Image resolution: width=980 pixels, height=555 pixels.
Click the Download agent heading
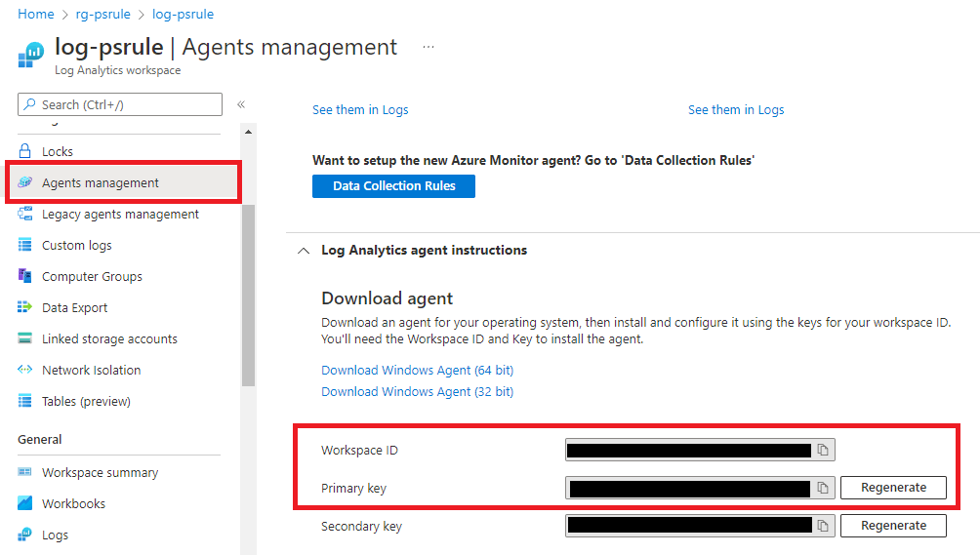tap(387, 298)
